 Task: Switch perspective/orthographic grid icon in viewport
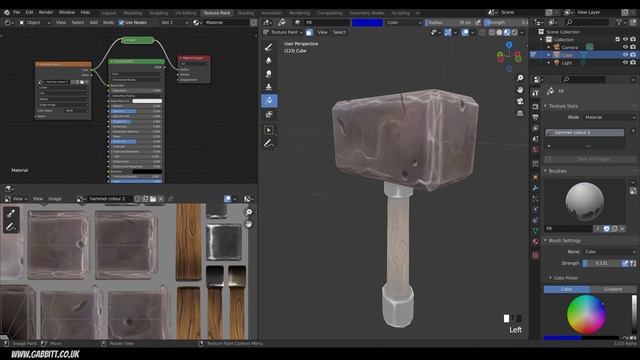520,113
